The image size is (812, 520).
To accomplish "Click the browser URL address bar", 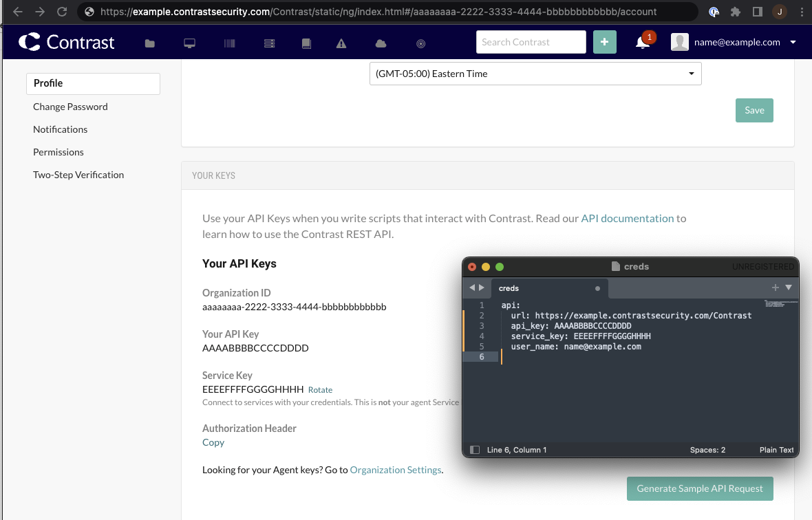I will click(x=387, y=12).
